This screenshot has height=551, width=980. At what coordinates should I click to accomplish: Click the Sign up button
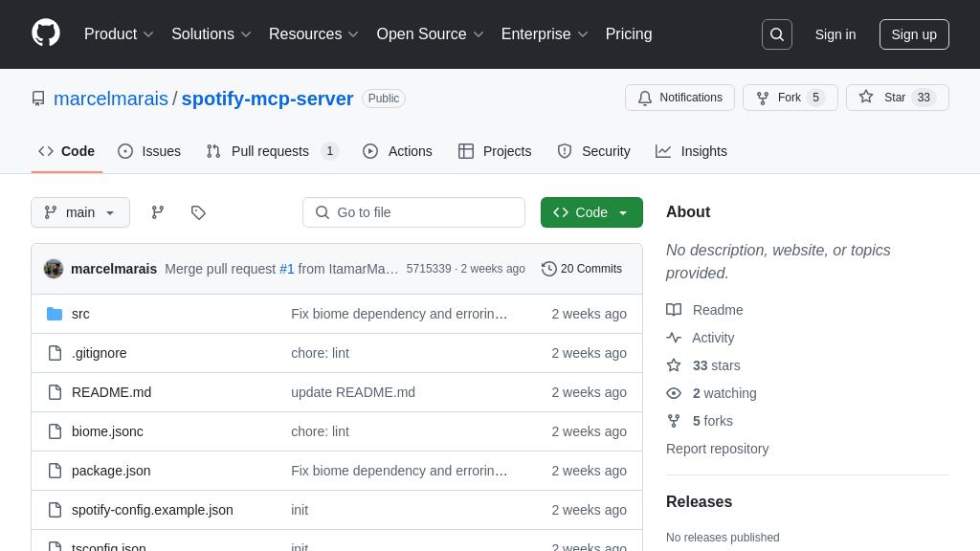(x=914, y=34)
